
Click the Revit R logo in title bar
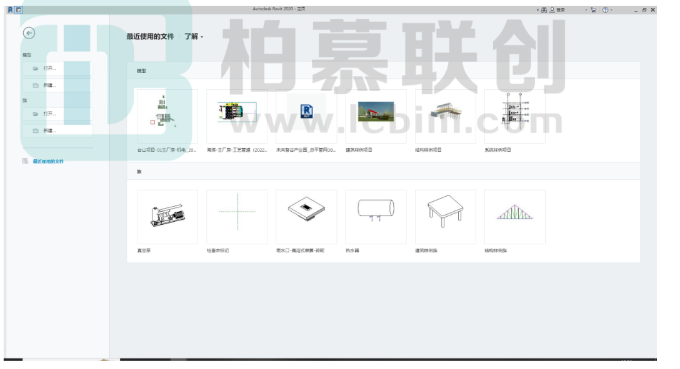pyautogui.click(x=10, y=10)
